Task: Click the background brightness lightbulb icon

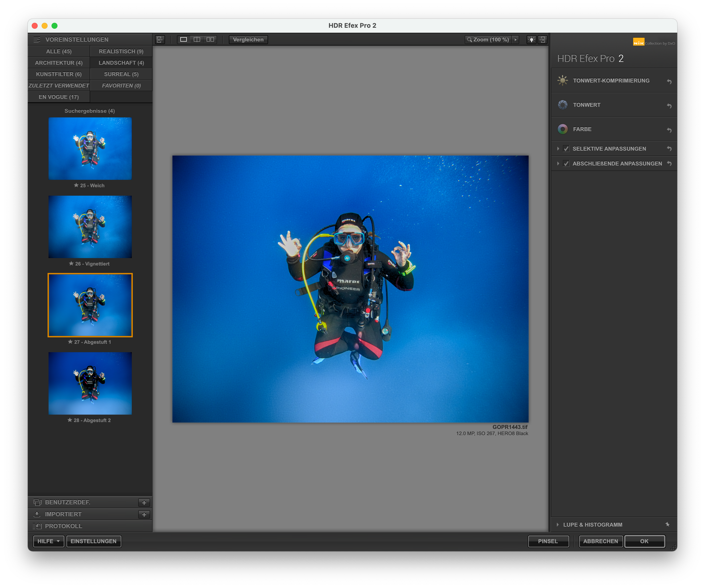Action: point(531,40)
